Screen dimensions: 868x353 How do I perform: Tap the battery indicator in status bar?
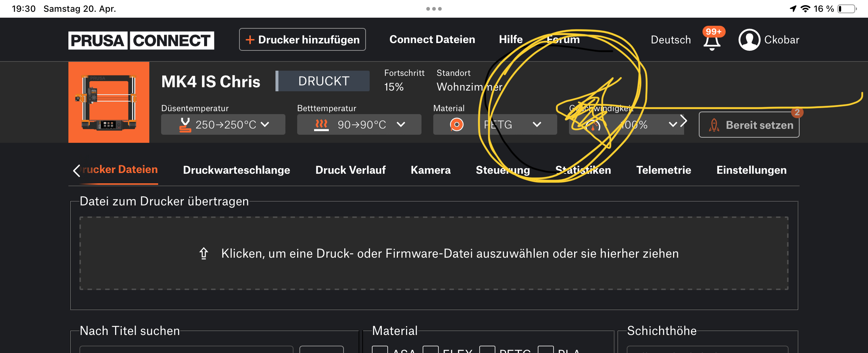tap(847, 9)
